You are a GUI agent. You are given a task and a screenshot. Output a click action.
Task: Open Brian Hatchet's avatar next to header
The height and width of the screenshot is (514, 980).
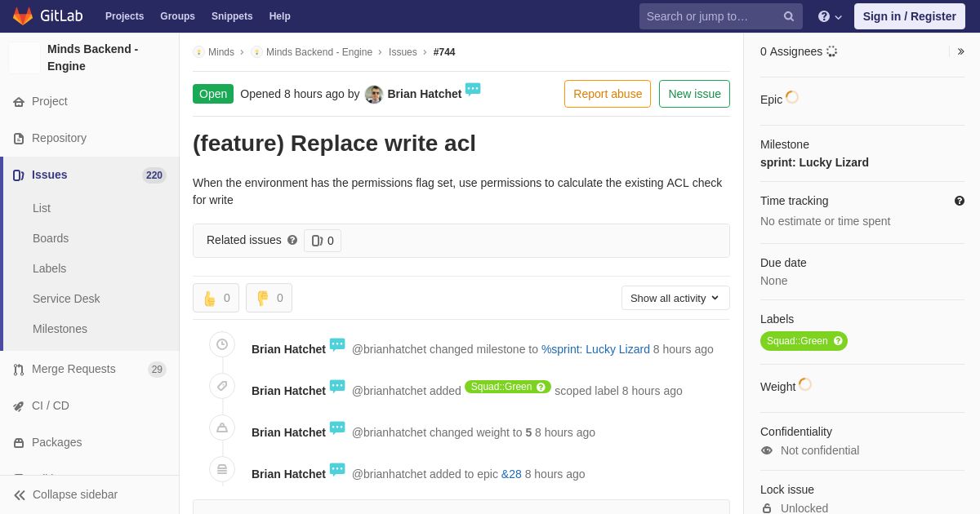click(x=374, y=94)
